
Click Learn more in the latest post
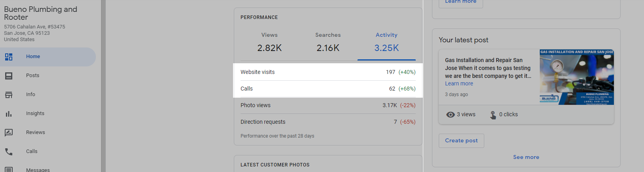click(459, 84)
